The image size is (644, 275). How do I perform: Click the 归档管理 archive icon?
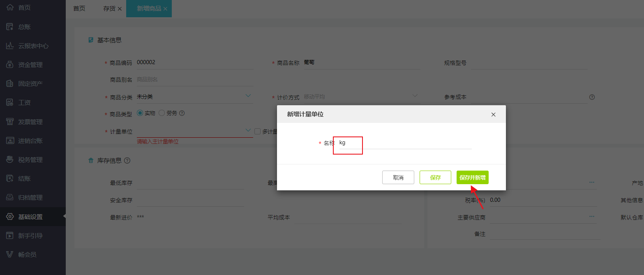click(10, 197)
